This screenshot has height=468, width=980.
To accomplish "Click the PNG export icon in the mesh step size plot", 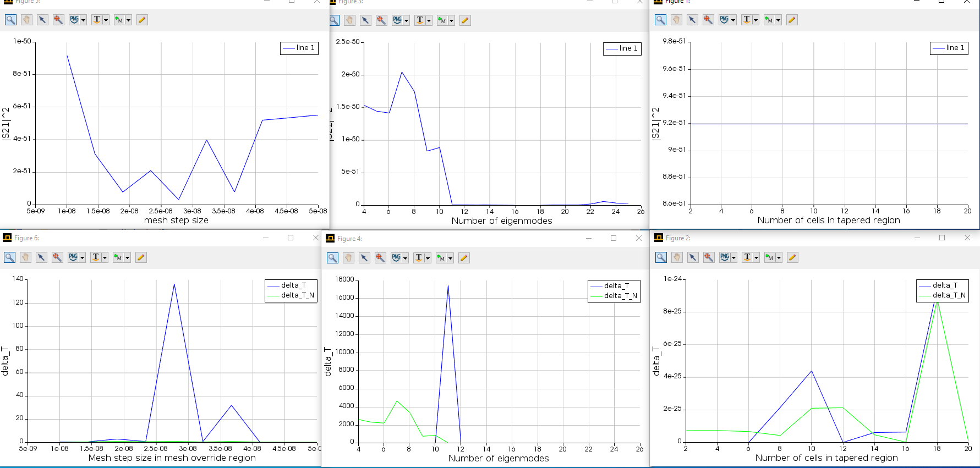I will (74, 20).
